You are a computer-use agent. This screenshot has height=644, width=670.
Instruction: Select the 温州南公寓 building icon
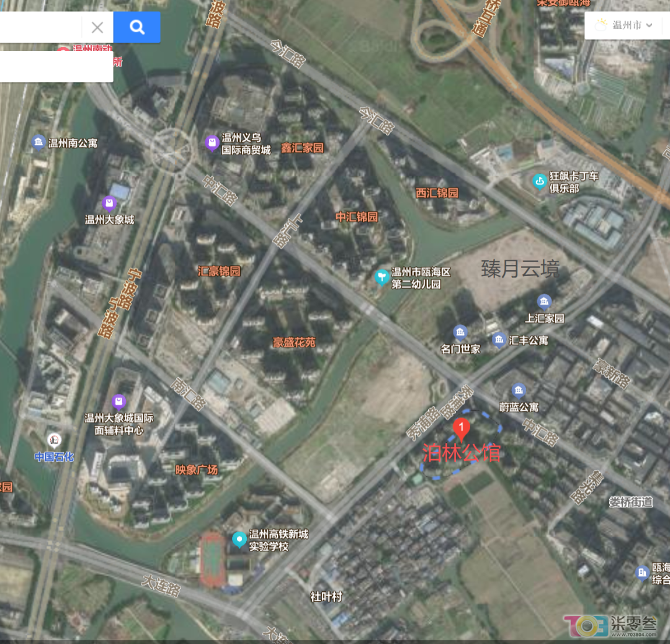38,142
